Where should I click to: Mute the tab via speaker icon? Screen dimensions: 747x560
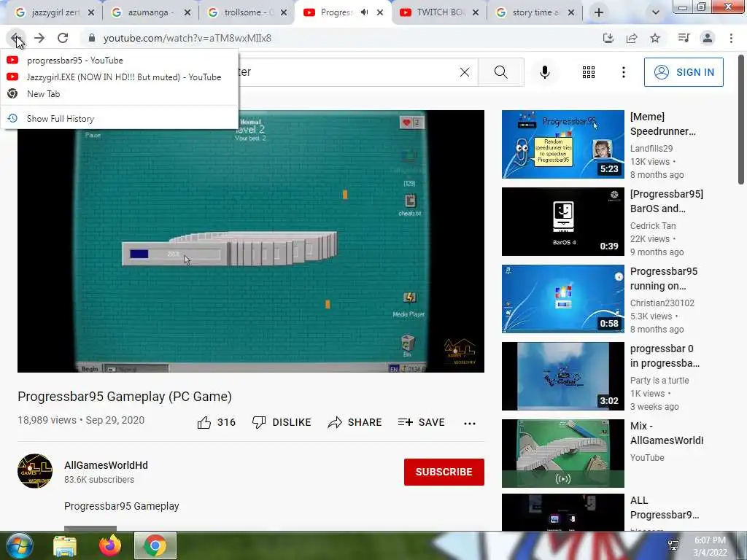click(x=365, y=12)
